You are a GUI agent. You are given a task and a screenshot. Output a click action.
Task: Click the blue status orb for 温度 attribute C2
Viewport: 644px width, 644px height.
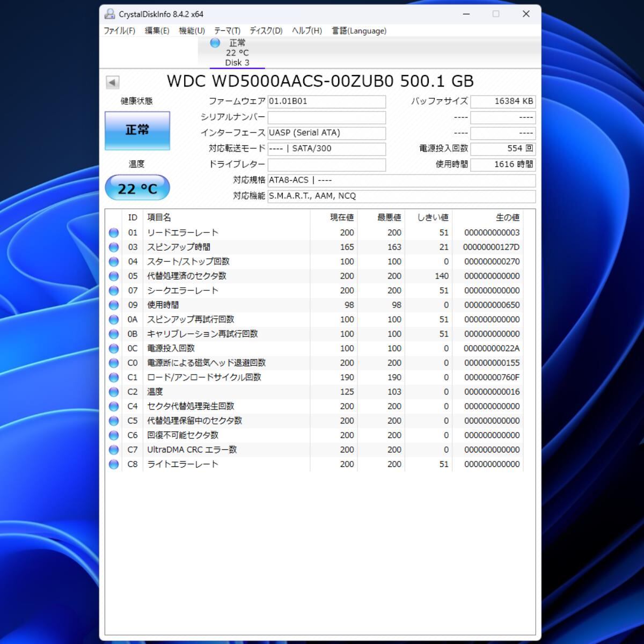pos(114,392)
